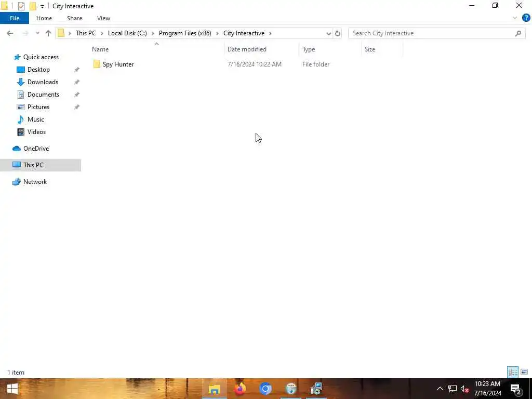Open Documents in the navigation pane
Image resolution: width=532 pixels, height=399 pixels.
pos(43,95)
